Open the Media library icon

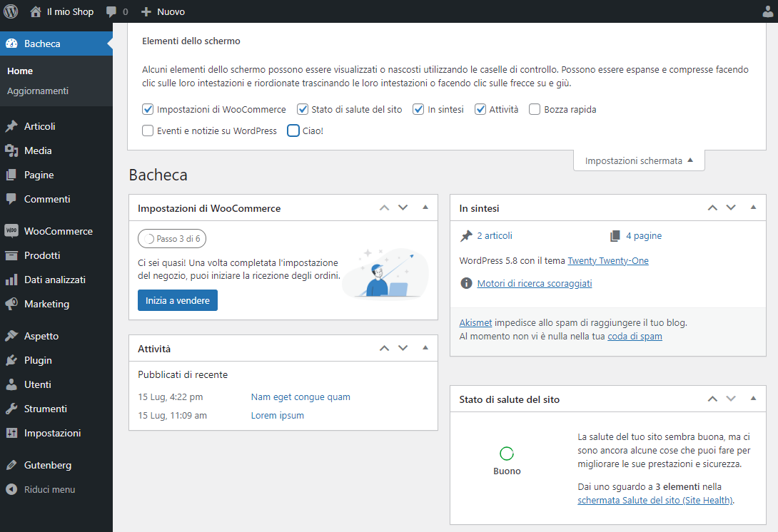click(11, 150)
